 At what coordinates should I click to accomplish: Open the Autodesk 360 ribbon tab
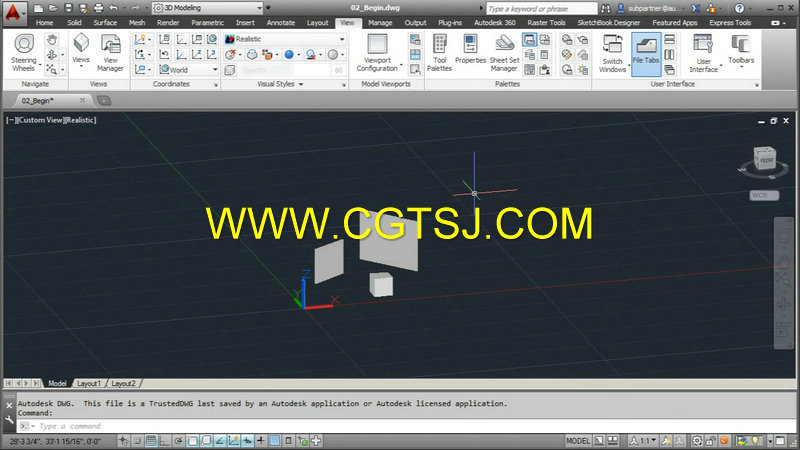494,23
